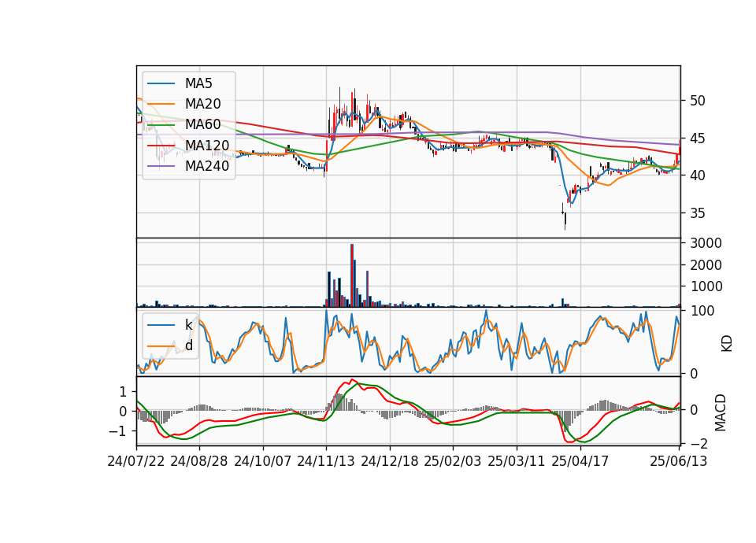Screen dimensions: 756x543
Task: Click the MACD left axis label -1
Action: [117, 431]
